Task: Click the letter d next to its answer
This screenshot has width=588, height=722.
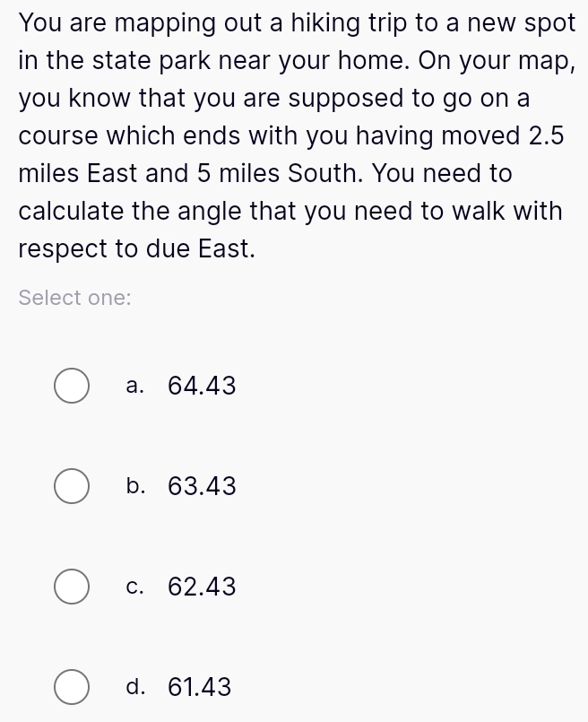Action: point(134,687)
